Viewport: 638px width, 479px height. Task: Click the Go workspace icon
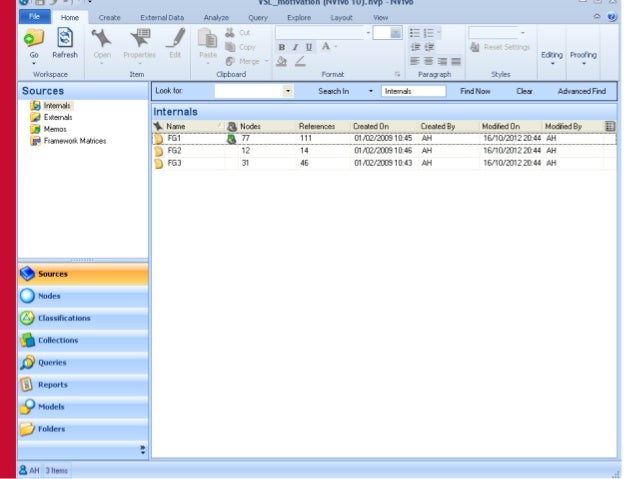pos(35,40)
